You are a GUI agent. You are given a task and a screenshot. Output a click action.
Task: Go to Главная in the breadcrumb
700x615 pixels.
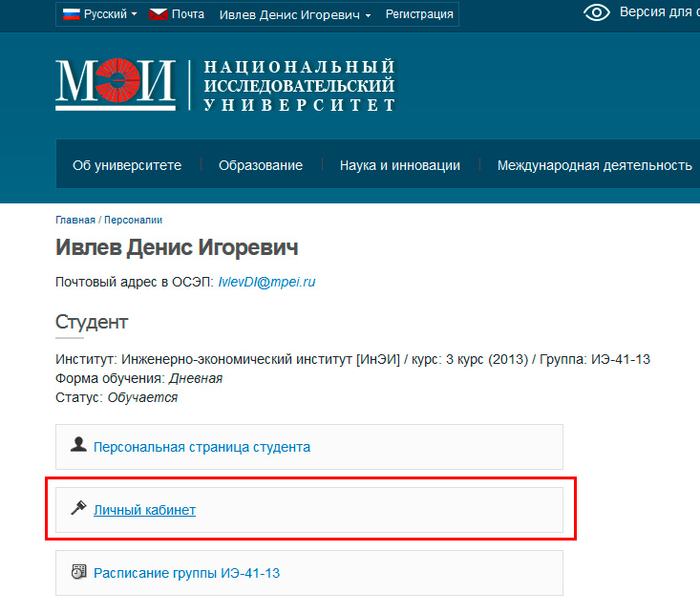(75, 220)
